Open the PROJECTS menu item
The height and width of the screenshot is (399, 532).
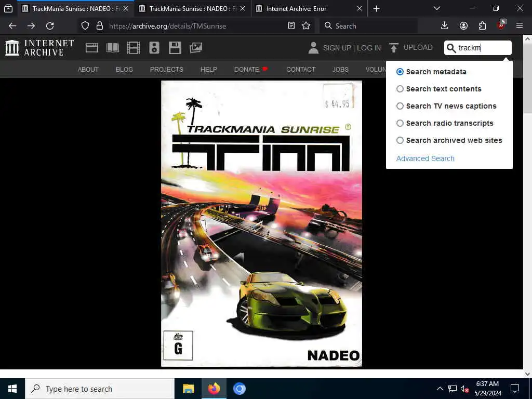click(167, 69)
